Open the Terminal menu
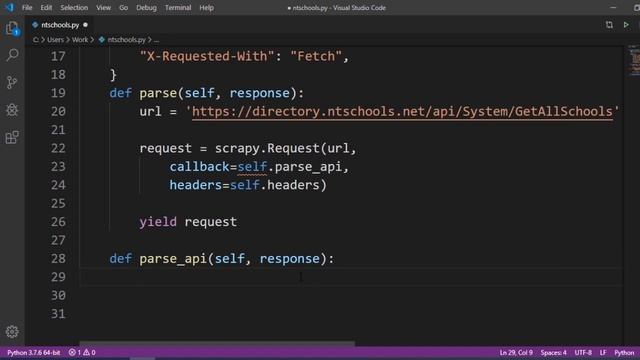 pyautogui.click(x=178, y=8)
